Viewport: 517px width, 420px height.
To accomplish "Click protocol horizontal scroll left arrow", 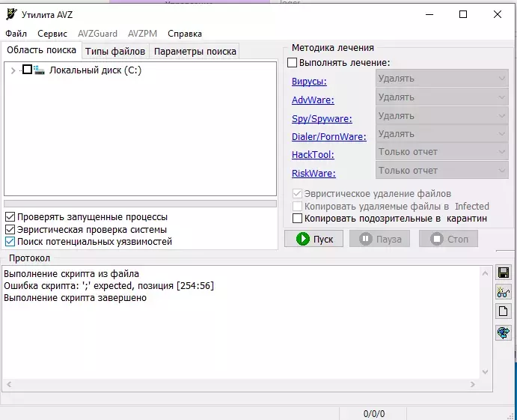I will 9,384.
